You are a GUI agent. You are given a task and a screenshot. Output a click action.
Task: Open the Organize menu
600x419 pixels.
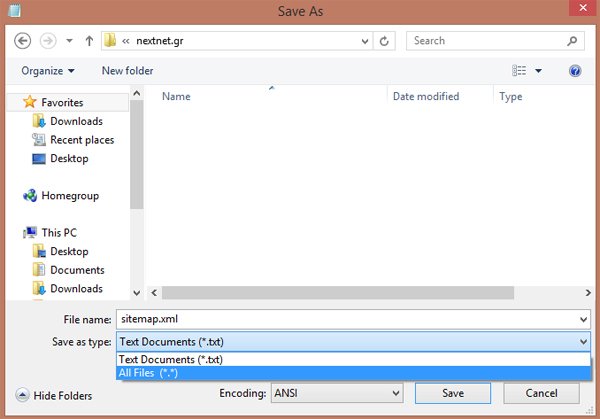click(x=48, y=71)
